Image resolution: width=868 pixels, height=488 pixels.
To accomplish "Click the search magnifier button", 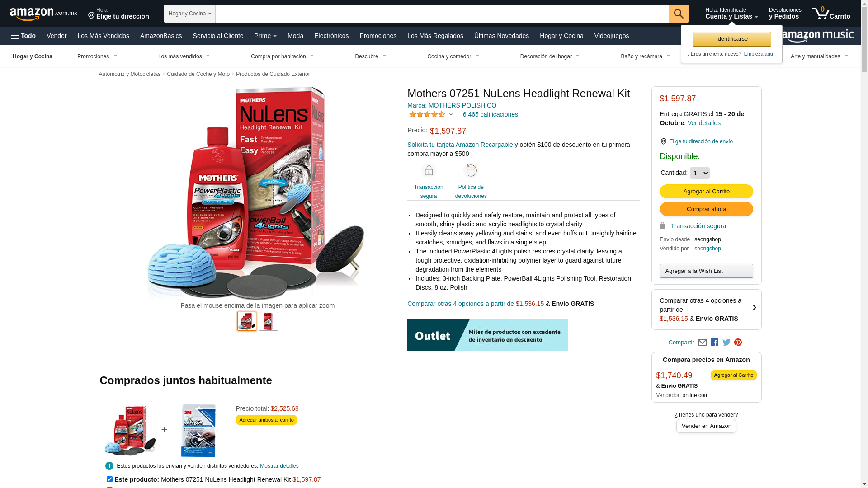I will coord(678,14).
